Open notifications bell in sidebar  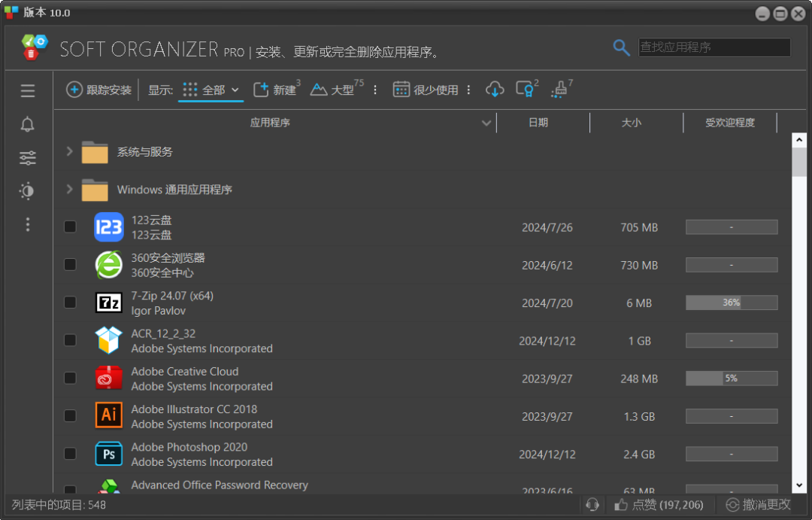(x=28, y=124)
